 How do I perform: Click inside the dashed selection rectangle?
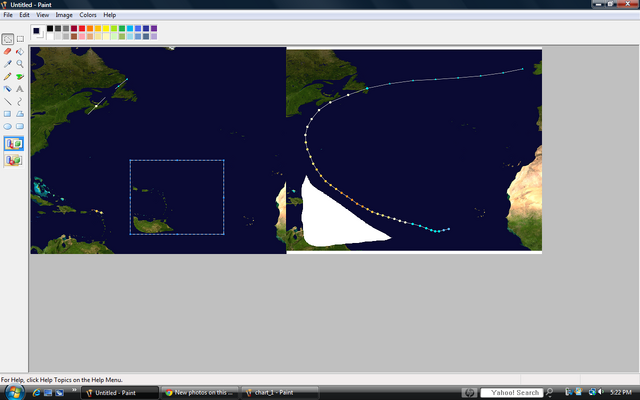[x=177, y=197]
